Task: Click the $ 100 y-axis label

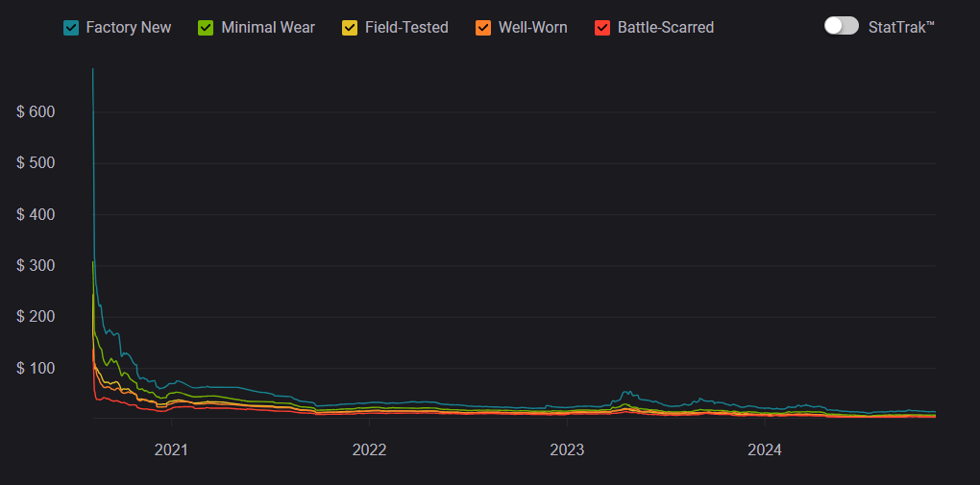Action: [x=36, y=369]
